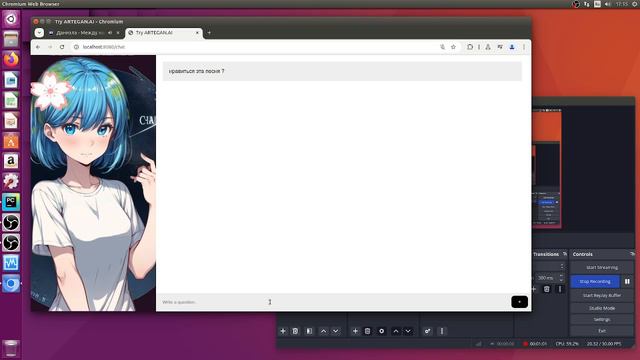The width and height of the screenshot is (640, 360).
Task: Remove the selected scene in OBS
Action: (296, 331)
